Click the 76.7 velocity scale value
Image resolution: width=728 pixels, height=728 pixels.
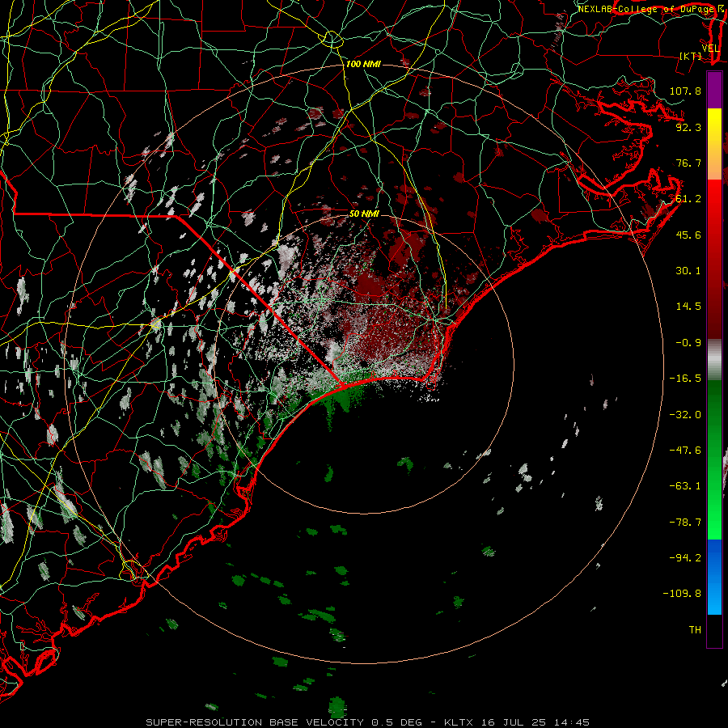click(x=688, y=163)
